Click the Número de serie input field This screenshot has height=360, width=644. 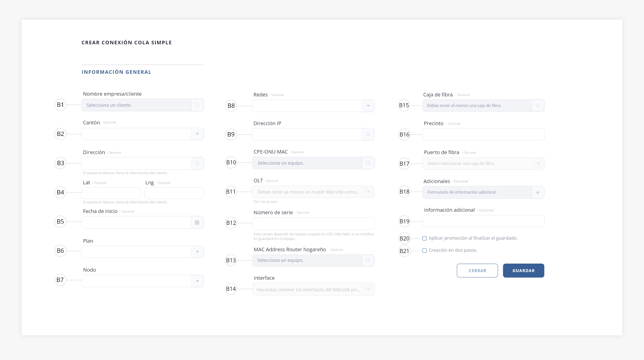click(x=313, y=223)
